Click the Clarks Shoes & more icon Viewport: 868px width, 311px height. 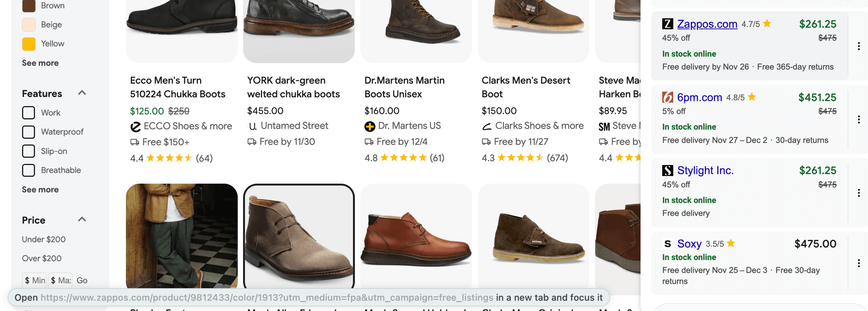point(486,125)
